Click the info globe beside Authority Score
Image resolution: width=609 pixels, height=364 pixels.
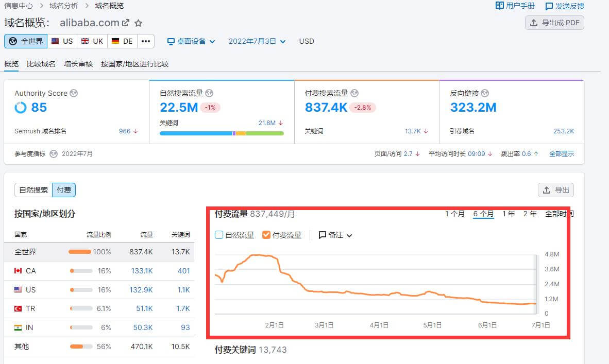click(74, 93)
